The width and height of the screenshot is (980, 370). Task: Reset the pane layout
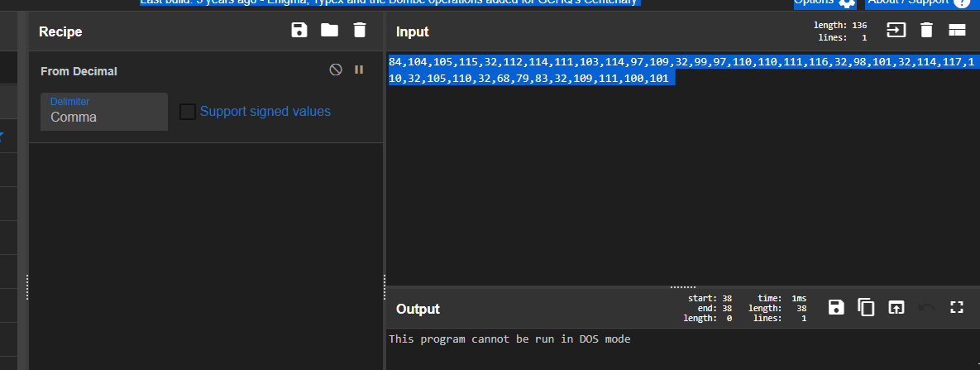(x=957, y=31)
